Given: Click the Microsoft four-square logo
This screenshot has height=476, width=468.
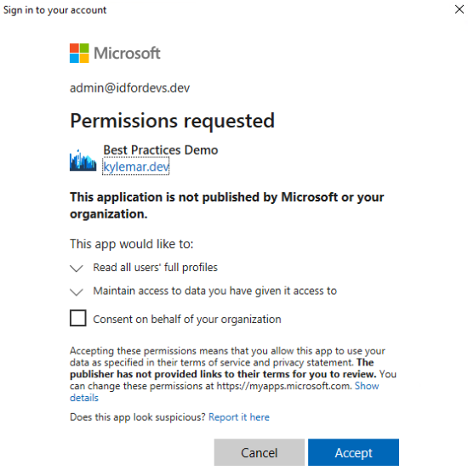Looking at the screenshot, I should [79, 53].
